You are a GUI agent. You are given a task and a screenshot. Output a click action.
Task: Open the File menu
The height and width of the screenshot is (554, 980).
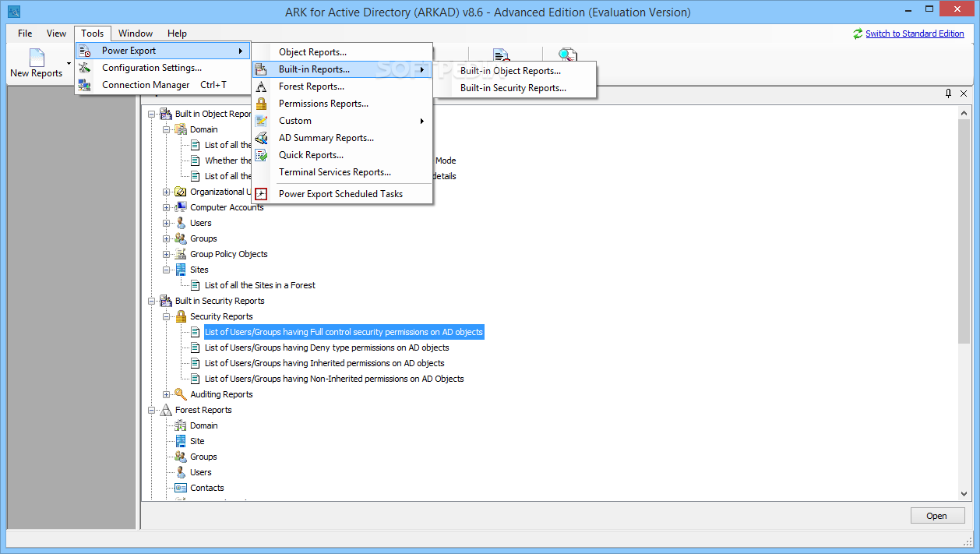click(x=25, y=34)
